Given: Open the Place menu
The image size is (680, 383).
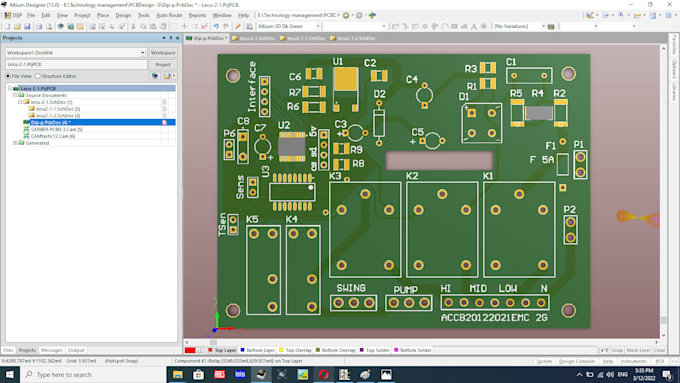Looking at the screenshot, I should (103, 15).
